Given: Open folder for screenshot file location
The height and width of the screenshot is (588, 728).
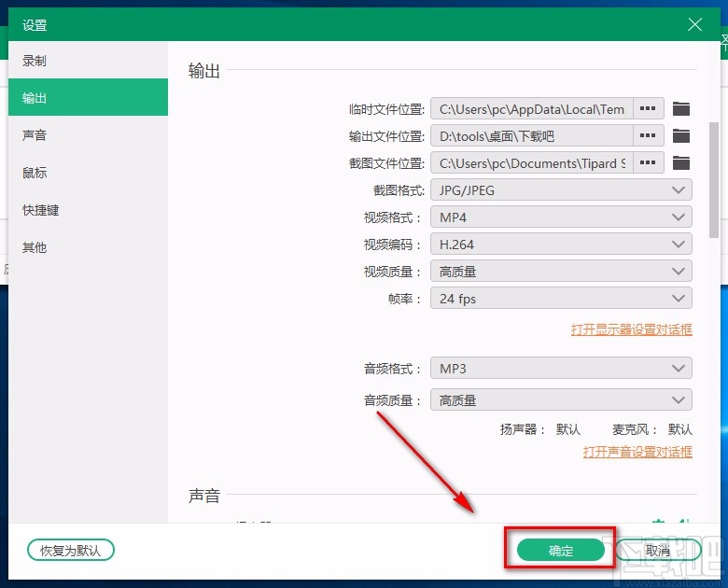Looking at the screenshot, I should point(681,163).
